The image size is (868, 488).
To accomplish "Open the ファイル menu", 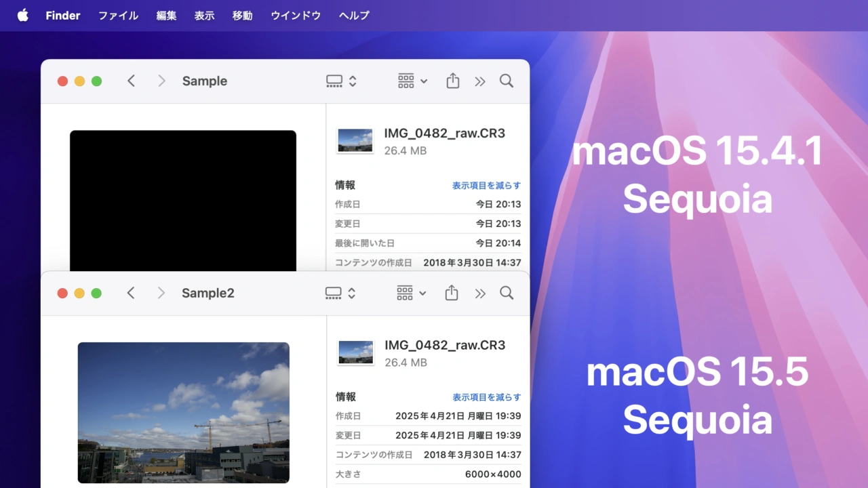I will [118, 16].
